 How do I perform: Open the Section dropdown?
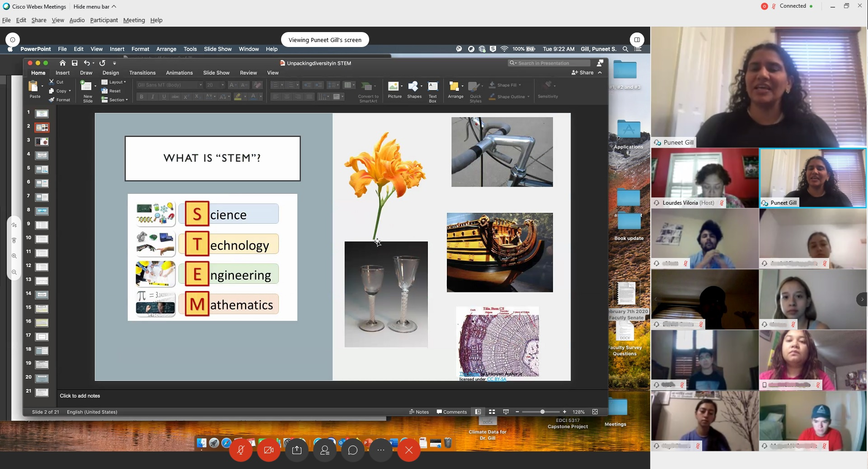115,100
